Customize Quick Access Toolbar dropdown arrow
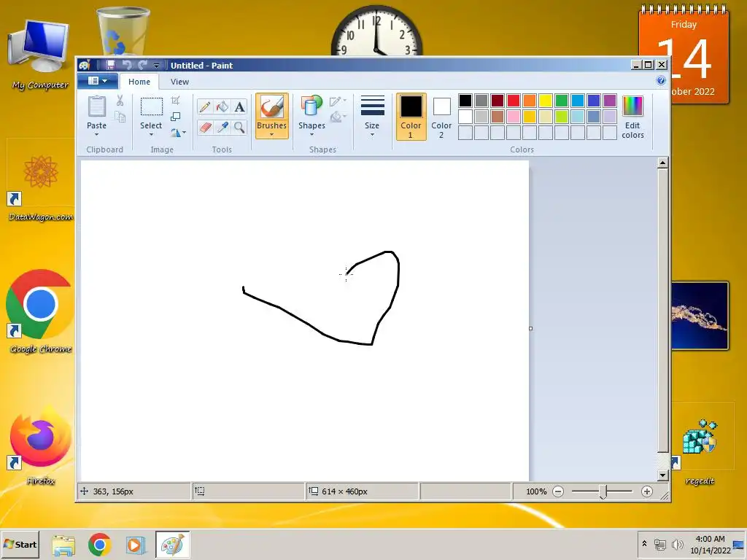Viewport: 747px width, 560px height. (156, 65)
